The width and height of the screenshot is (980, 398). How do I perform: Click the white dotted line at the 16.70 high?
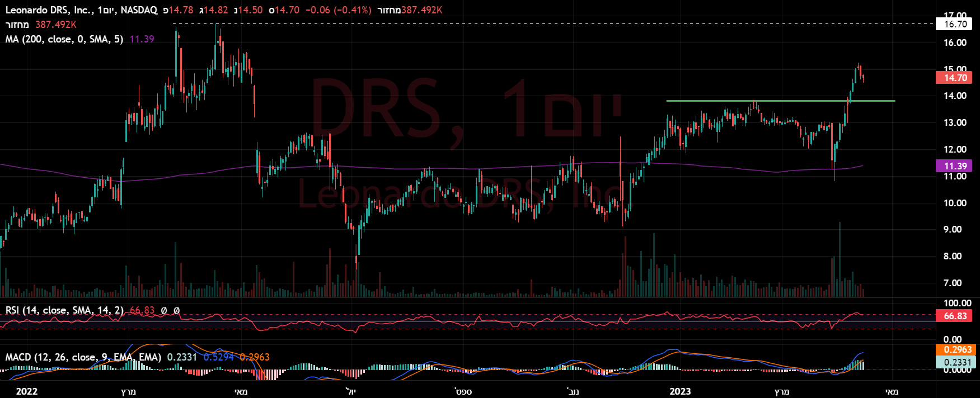coord(560,24)
